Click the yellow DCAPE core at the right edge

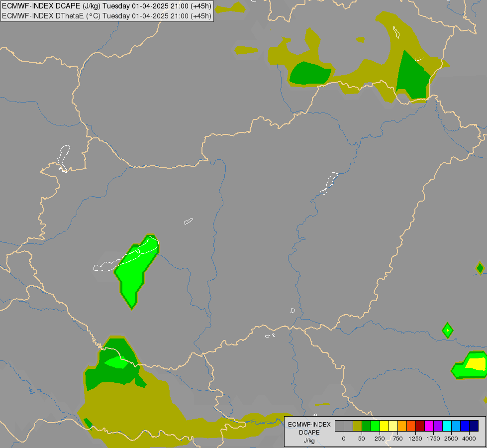pyautogui.click(x=477, y=364)
